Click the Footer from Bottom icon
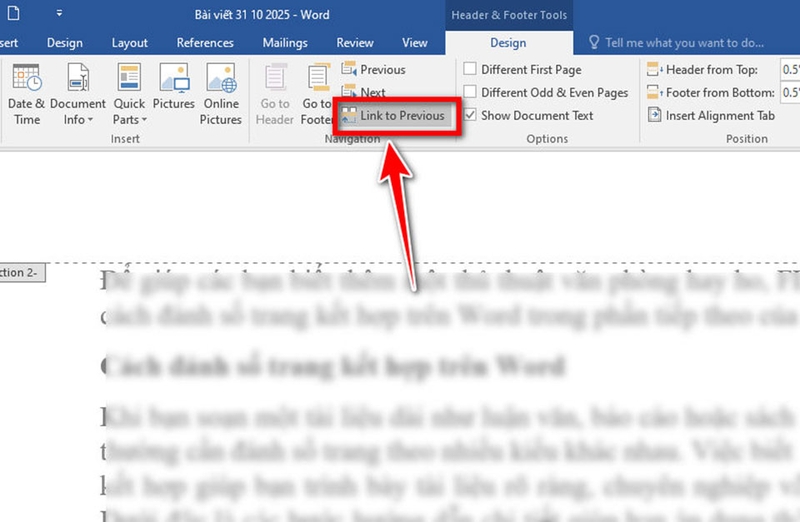Viewport: 800px width, 522px height. point(654,92)
